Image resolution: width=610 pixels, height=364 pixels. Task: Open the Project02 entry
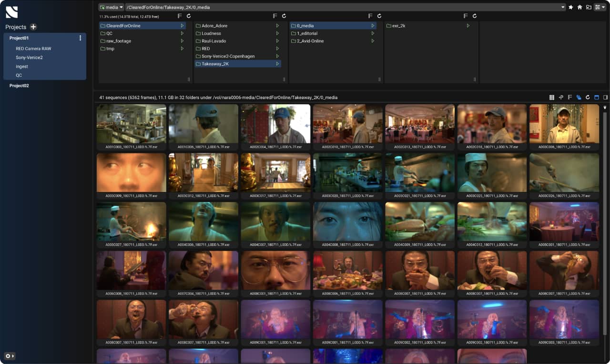click(19, 86)
